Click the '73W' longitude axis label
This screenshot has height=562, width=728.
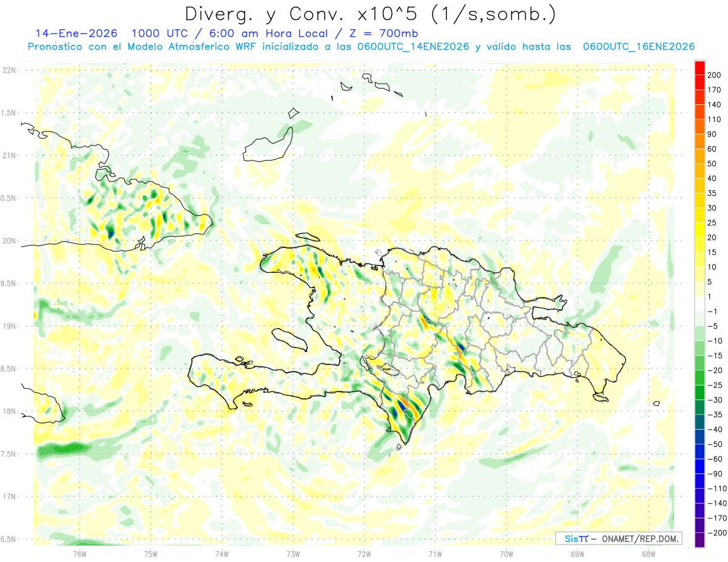(x=293, y=554)
